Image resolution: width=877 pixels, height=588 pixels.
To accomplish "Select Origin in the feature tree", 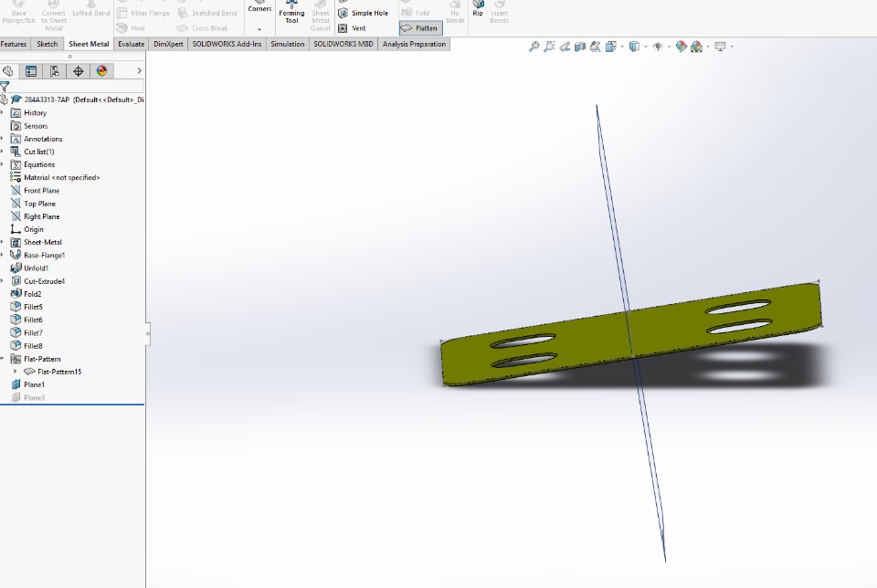I will click(26, 229).
